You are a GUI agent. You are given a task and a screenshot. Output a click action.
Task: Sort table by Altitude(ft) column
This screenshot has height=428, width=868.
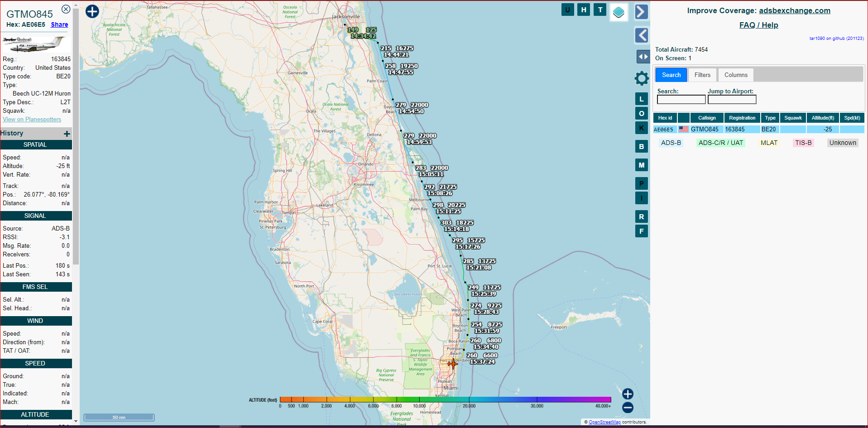[823, 118]
